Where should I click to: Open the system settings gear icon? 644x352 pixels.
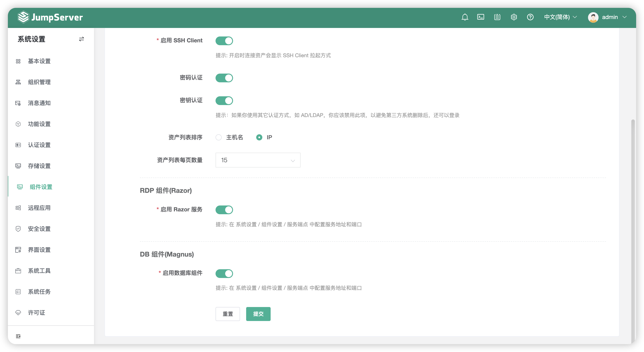pos(514,17)
